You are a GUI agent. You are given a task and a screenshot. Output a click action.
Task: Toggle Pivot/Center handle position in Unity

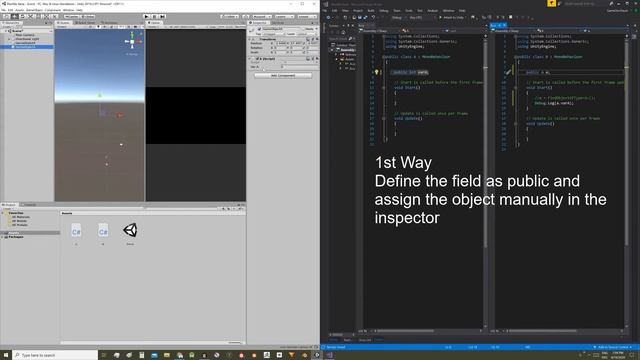(x=72, y=16)
